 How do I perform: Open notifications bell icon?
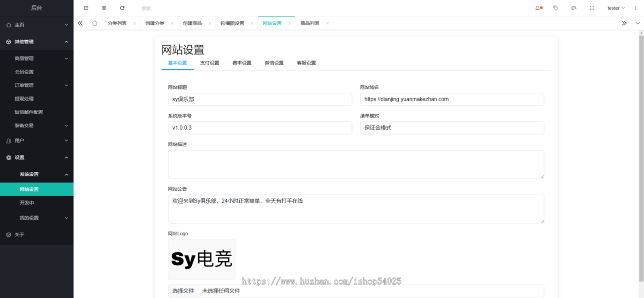pyautogui.click(x=538, y=8)
